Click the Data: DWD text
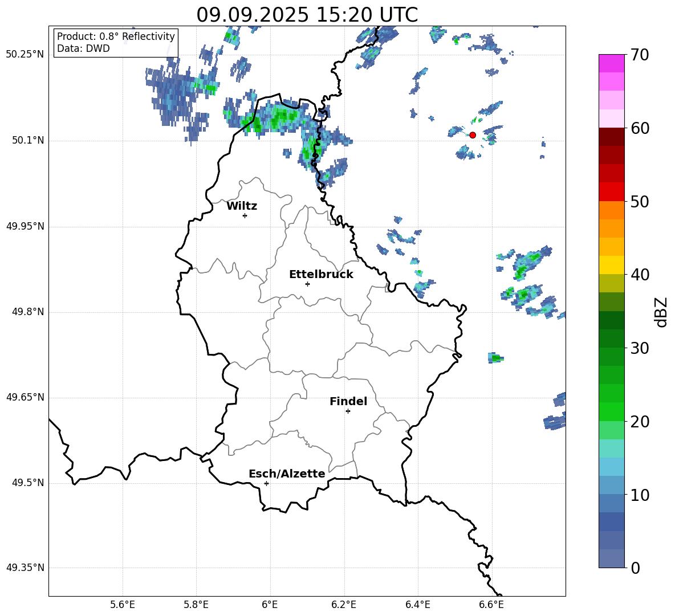675x616 pixels. click(83, 48)
